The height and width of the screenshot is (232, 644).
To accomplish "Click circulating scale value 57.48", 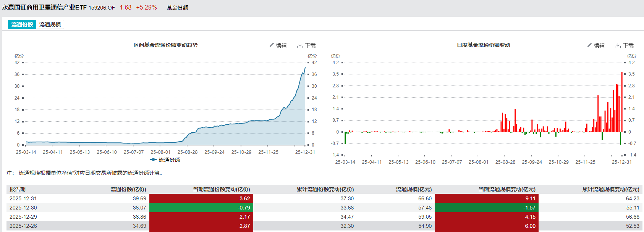I will tap(425, 208).
